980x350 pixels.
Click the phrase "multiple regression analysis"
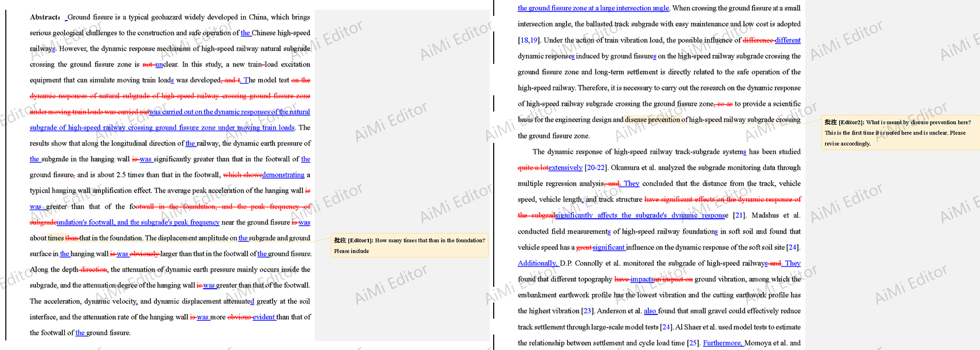click(561, 183)
